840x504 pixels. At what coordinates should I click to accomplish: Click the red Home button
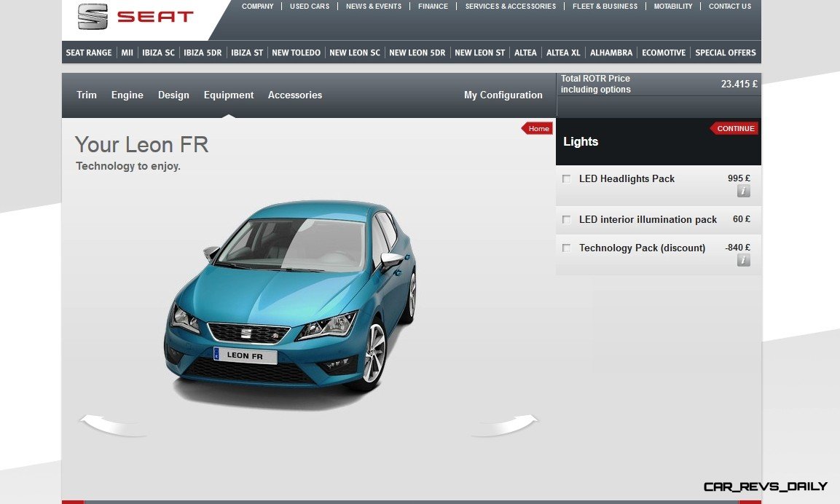(538, 128)
